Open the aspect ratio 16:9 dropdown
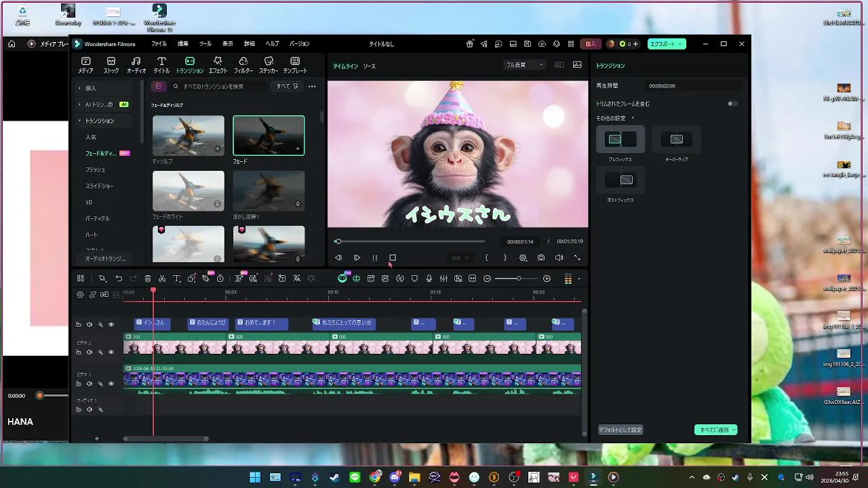The image size is (868, 488). coord(460,258)
